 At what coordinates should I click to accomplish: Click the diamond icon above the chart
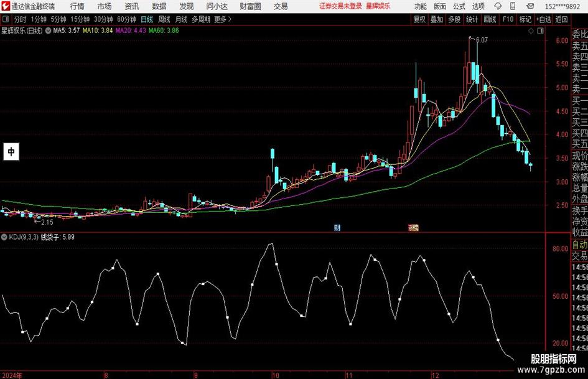point(531,31)
